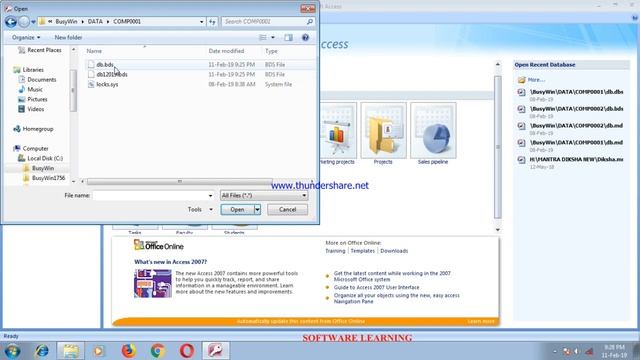This screenshot has height=360, width=640.
Task: Click the Training link under Office Online
Action: 335,251
